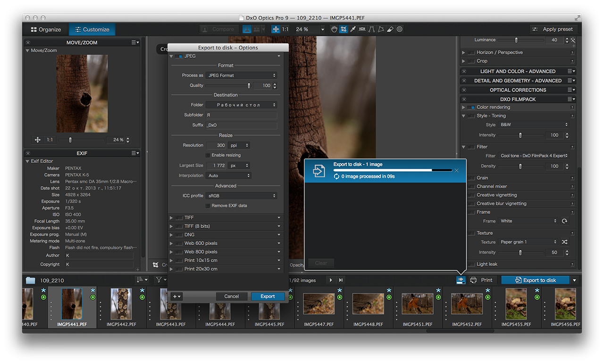Switch to the Customize tab
This screenshot has height=364, width=604.
tap(92, 29)
